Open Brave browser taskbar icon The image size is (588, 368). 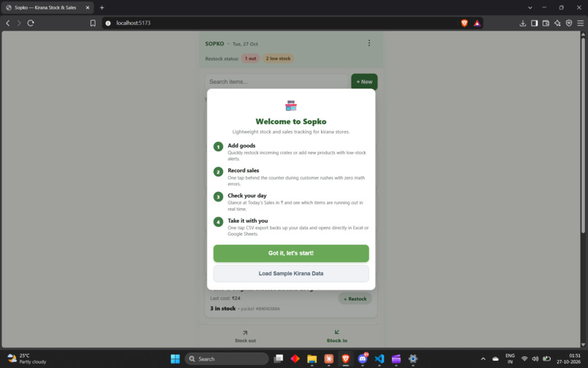click(345, 359)
